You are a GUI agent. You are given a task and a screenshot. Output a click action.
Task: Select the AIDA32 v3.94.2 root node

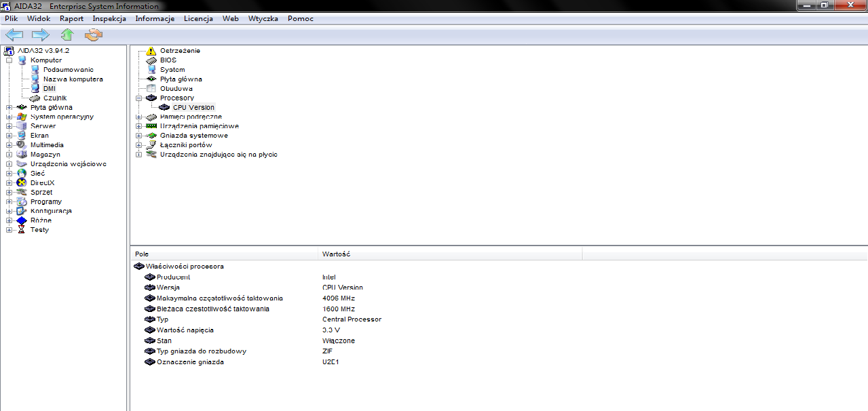[x=43, y=51]
